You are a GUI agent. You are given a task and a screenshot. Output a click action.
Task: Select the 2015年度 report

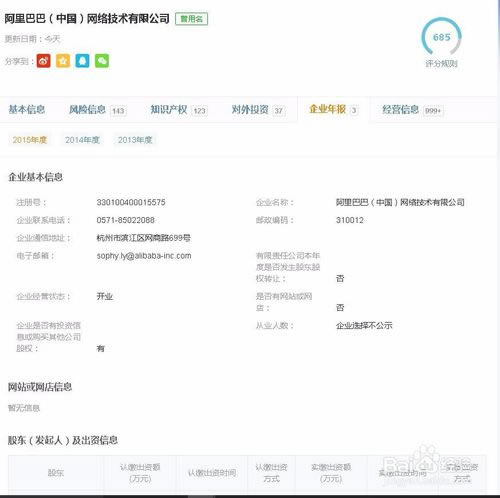pos(30,140)
